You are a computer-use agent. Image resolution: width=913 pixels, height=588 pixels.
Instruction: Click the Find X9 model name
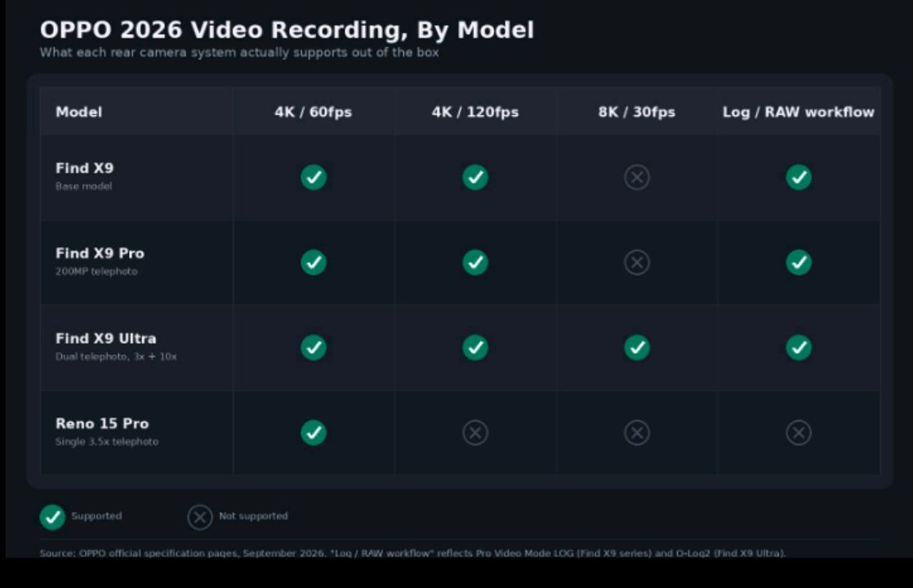[84, 168]
